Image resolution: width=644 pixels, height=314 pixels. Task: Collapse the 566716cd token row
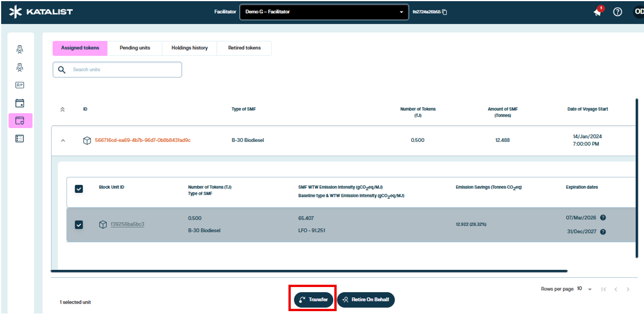[x=63, y=141]
